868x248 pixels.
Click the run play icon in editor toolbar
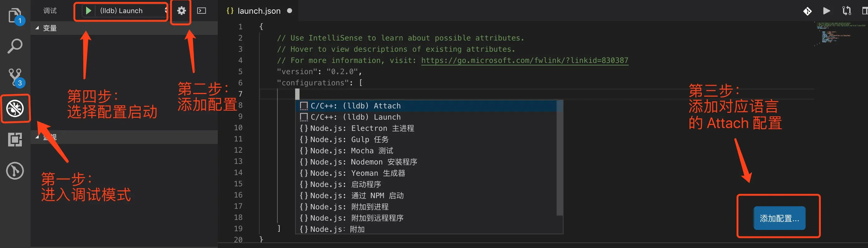[827, 11]
